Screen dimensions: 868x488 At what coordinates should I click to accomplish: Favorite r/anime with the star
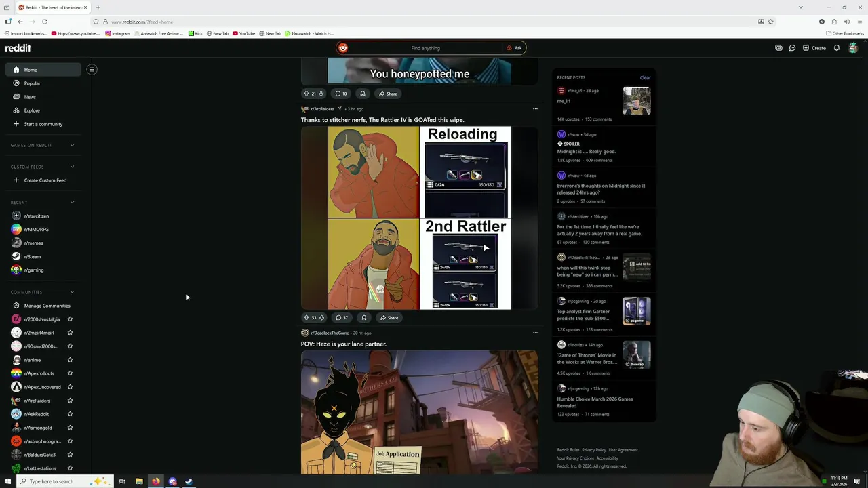click(x=70, y=360)
